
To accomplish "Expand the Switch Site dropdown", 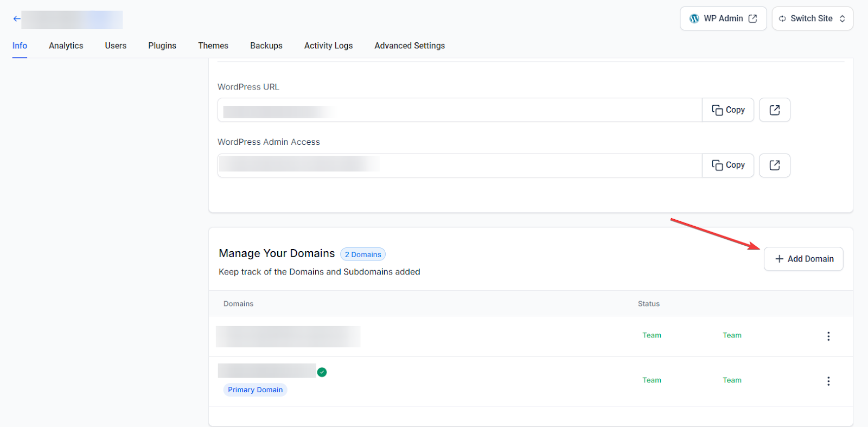I will click(812, 18).
